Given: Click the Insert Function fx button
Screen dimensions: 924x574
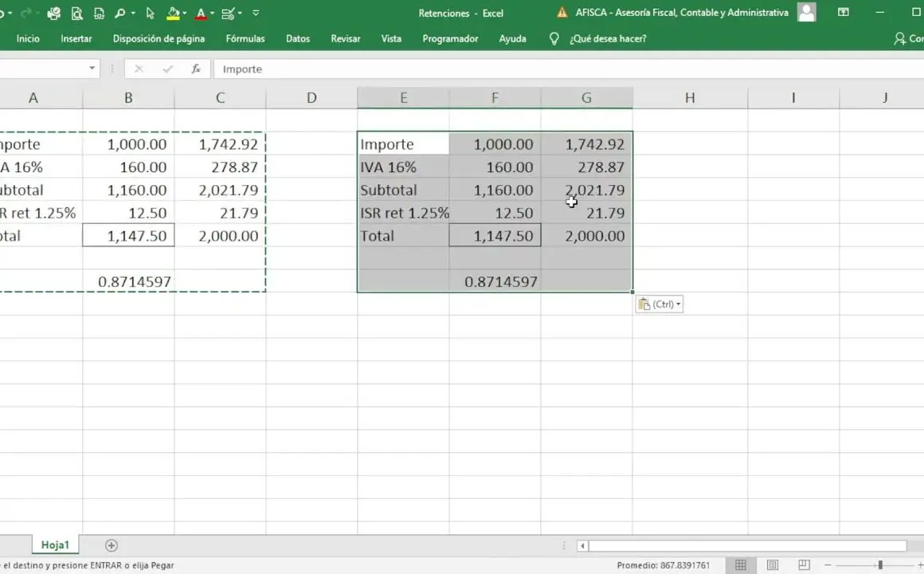Looking at the screenshot, I should point(196,69).
